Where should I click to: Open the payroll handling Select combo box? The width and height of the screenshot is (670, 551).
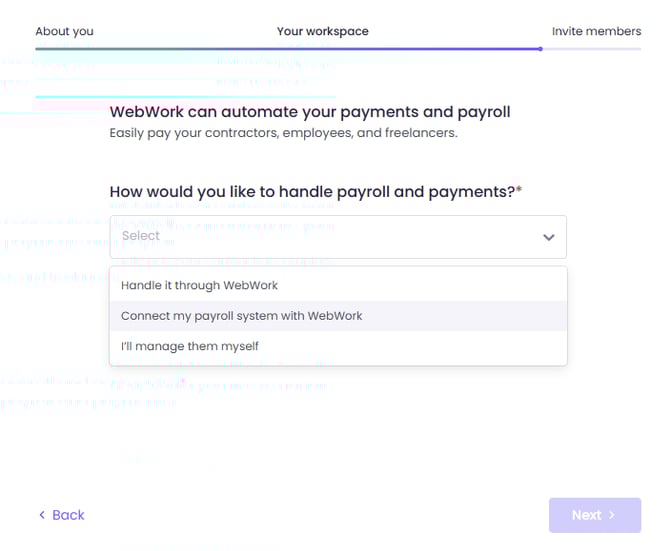coord(337,237)
